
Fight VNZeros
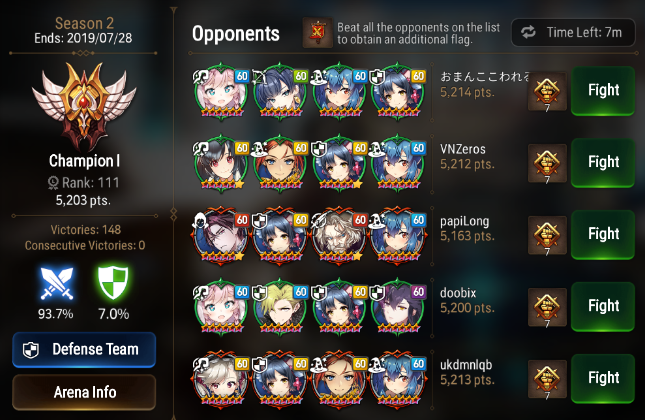pos(603,162)
